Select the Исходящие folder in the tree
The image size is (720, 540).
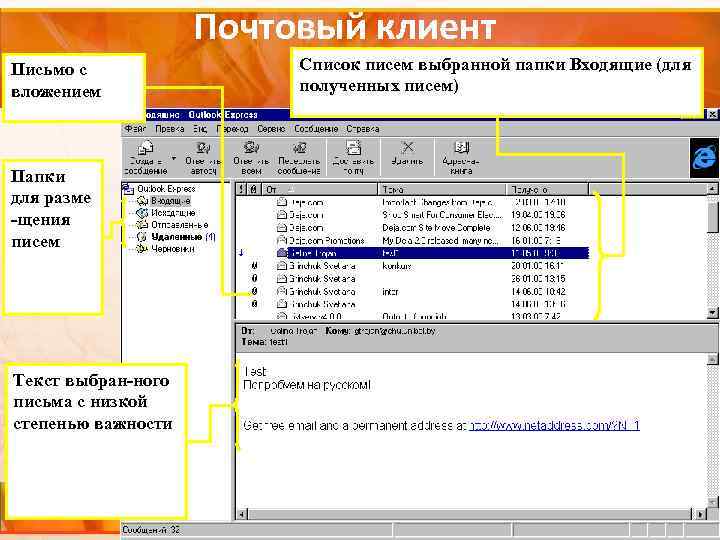[173, 213]
